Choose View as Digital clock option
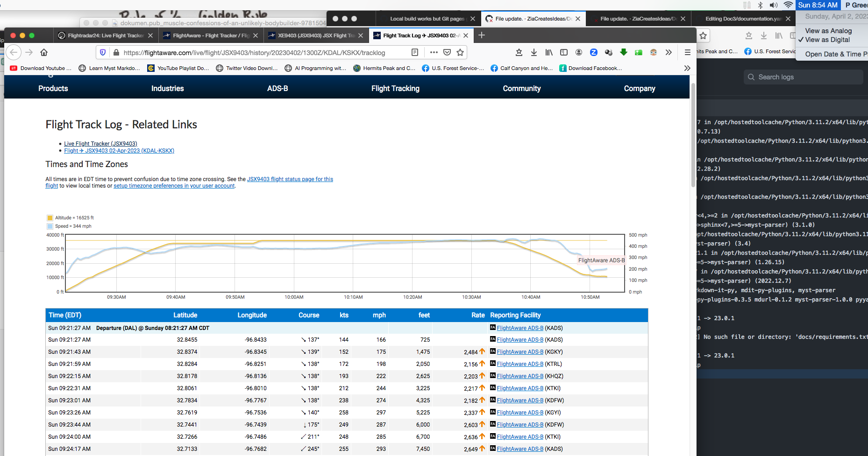Image resolution: width=868 pixels, height=456 pixels. tap(827, 40)
